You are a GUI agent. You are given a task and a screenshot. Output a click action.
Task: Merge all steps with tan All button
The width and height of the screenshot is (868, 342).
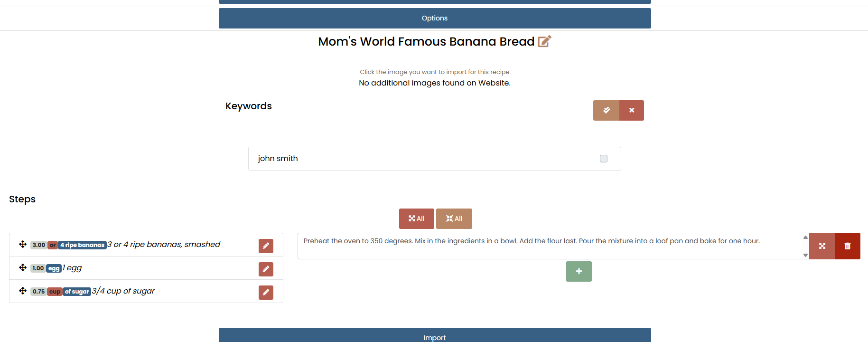pyautogui.click(x=454, y=218)
